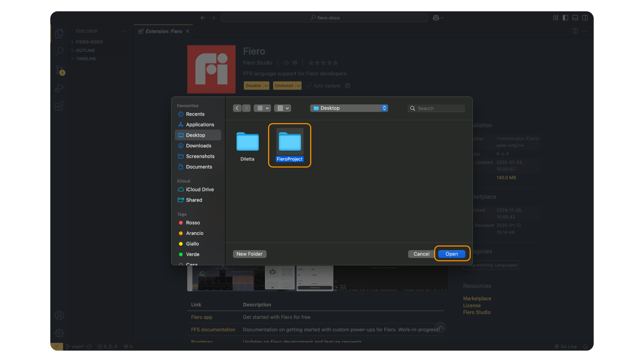Open Explorer Views and More Actions menu

tap(125, 31)
